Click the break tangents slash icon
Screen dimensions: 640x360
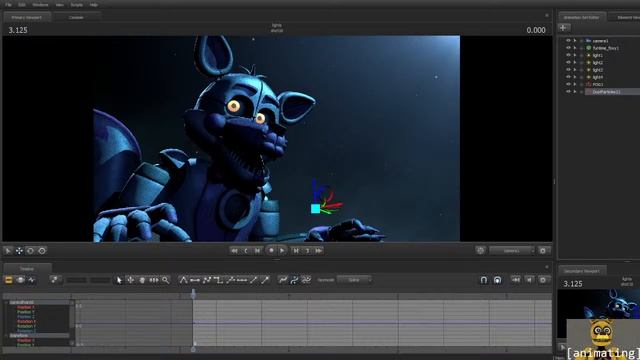point(253,280)
